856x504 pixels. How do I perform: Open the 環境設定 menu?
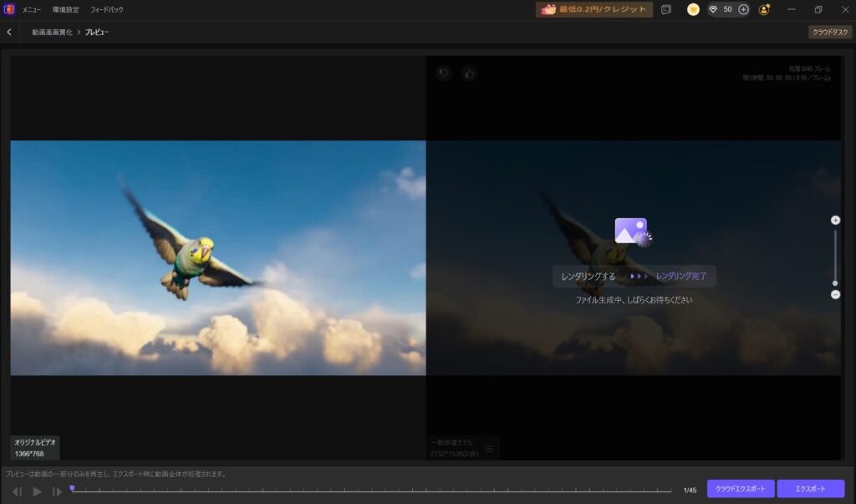[65, 10]
